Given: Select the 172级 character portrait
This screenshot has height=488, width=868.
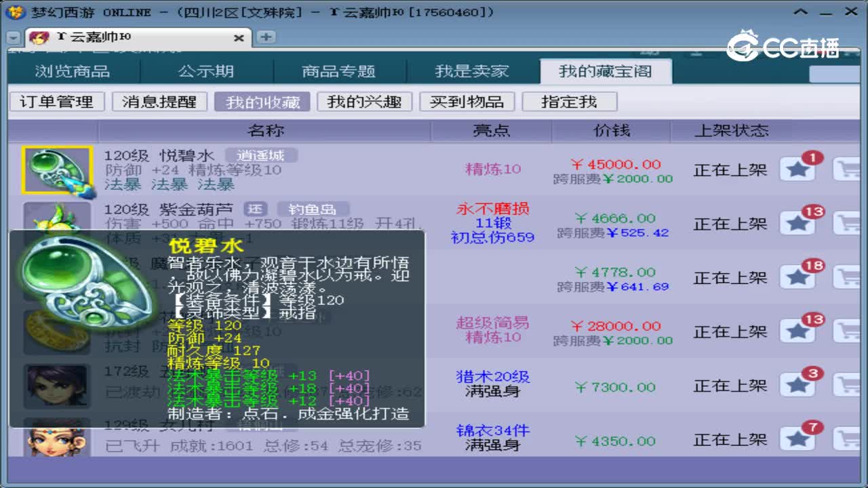Looking at the screenshot, I should pos(56,385).
